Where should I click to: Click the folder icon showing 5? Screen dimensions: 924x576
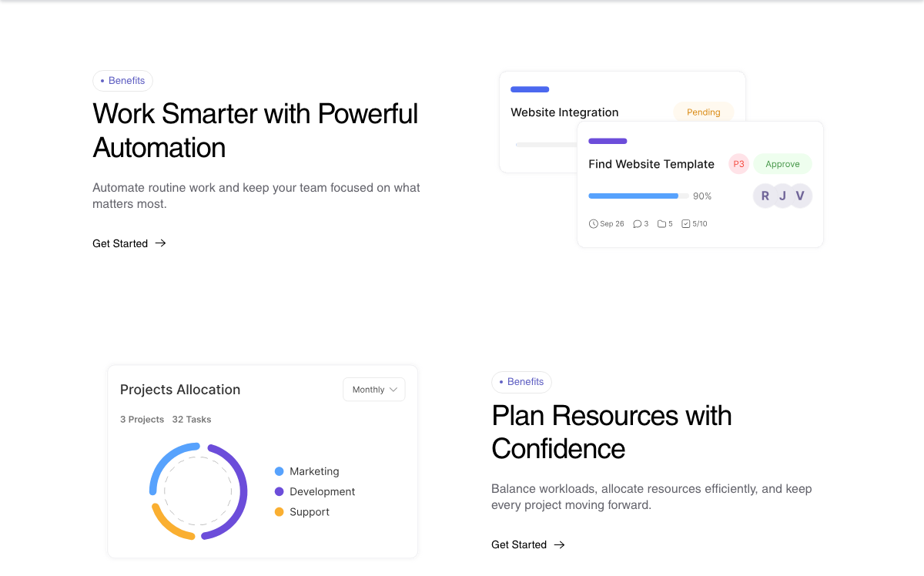[661, 224]
